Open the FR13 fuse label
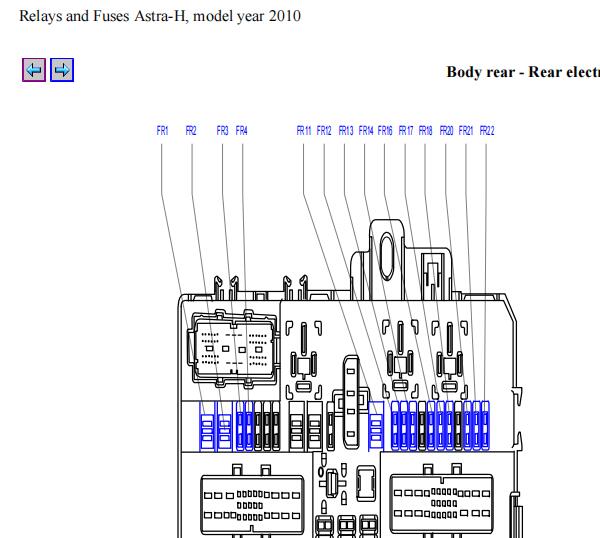600x538 pixels. [x=346, y=131]
